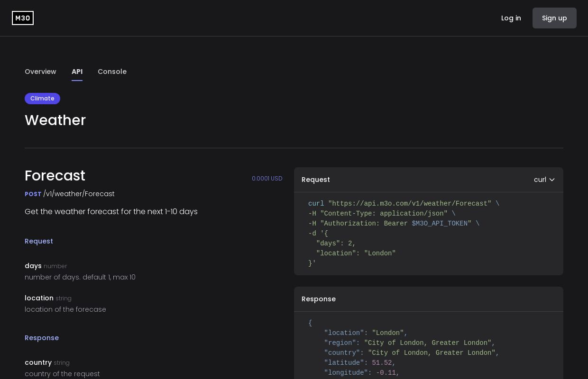Click the /v1/weather/Forecast path text
The image size is (588, 379).
(x=79, y=194)
